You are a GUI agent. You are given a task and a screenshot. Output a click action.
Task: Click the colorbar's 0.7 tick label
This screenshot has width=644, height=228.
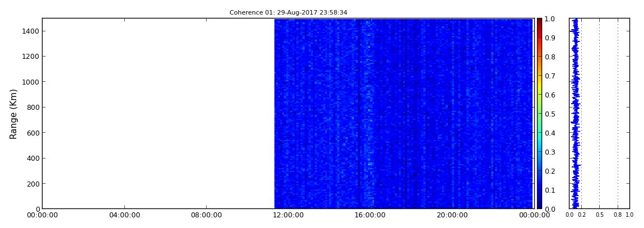point(549,76)
